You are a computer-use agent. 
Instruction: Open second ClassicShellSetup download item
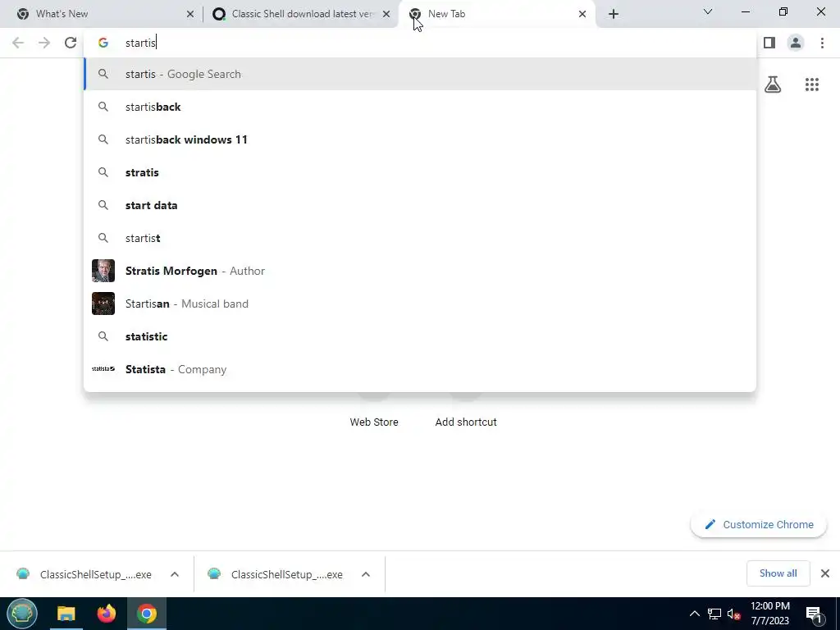click(x=276, y=574)
